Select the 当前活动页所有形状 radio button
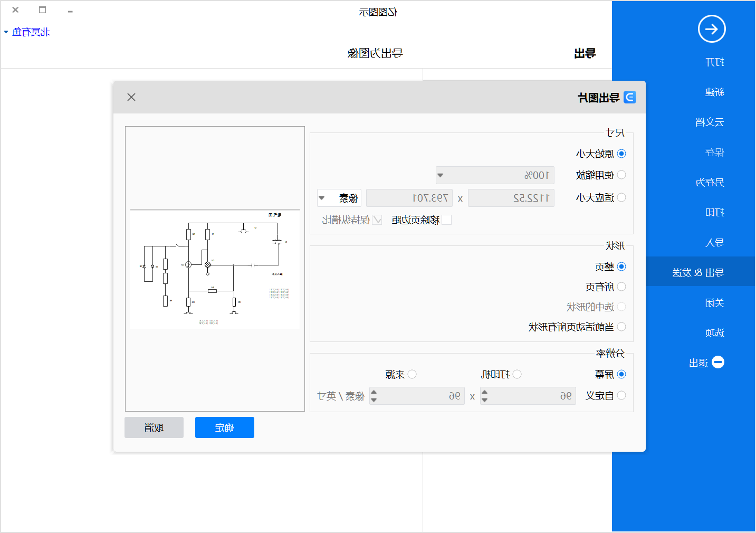756x533 pixels. pyautogui.click(x=621, y=327)
